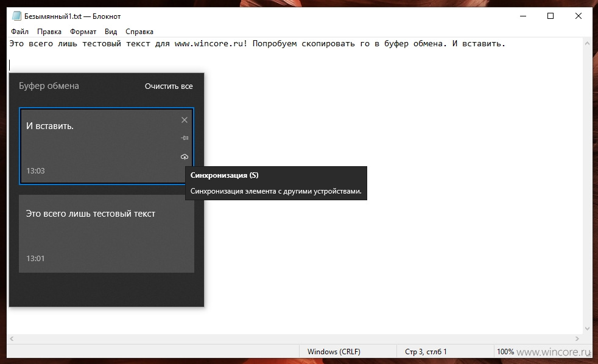Click the word "Попробуем" in the document
The height and width of the screenshot is (364, 598).
point(275,44)
